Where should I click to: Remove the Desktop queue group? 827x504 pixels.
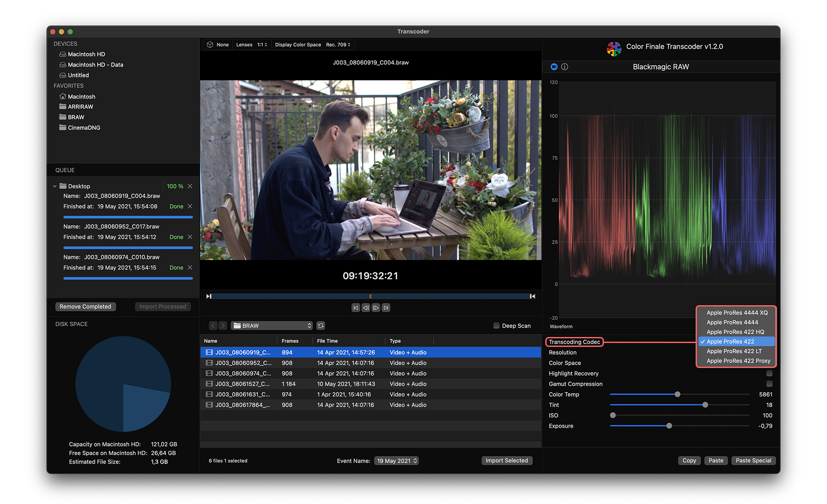pyautogui.click(x=190, y=186)
